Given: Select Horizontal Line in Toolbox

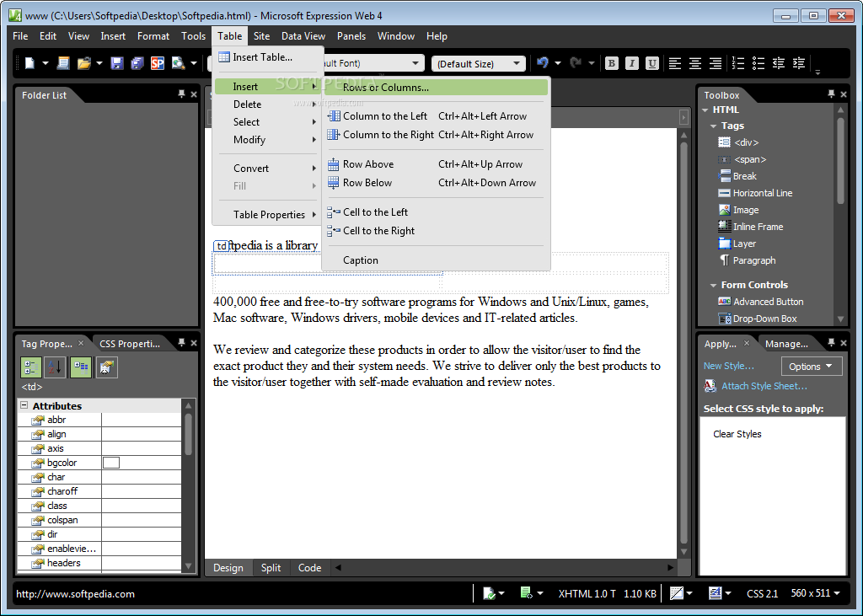Looking at the screenshot, I should pos(755,193).
